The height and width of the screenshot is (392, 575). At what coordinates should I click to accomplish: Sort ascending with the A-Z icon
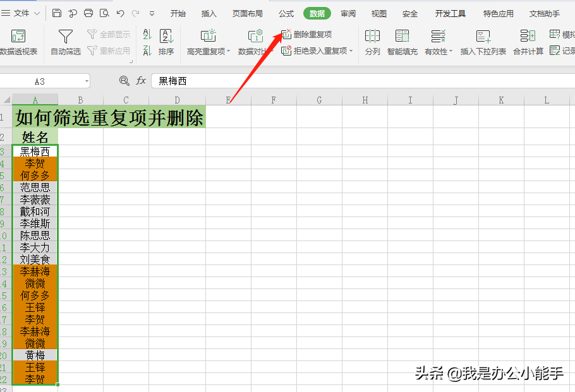(x=147, y=35)
